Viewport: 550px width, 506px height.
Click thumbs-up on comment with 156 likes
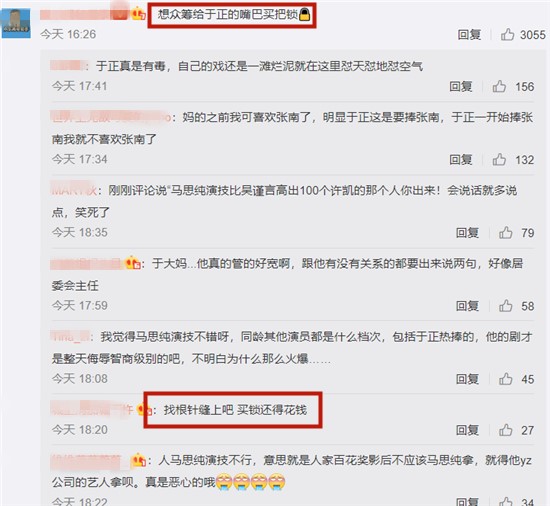pyautogui.click(x=499, y=86)
